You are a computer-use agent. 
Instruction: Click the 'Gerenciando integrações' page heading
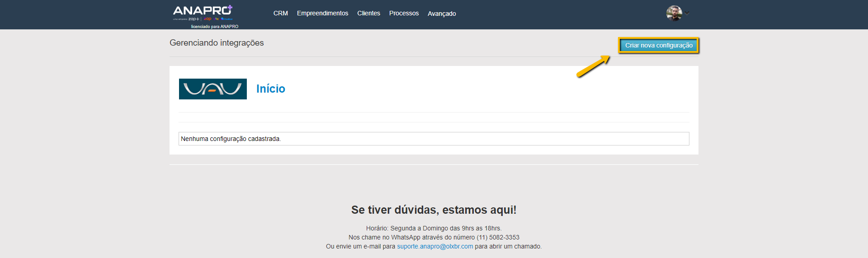(217, 43)
